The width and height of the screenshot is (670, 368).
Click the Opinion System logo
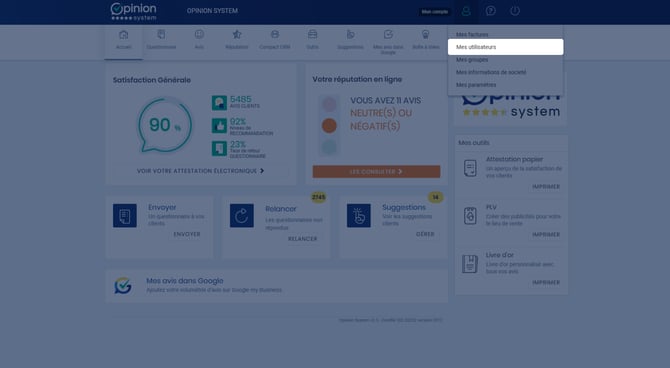(x=133, y=12)
